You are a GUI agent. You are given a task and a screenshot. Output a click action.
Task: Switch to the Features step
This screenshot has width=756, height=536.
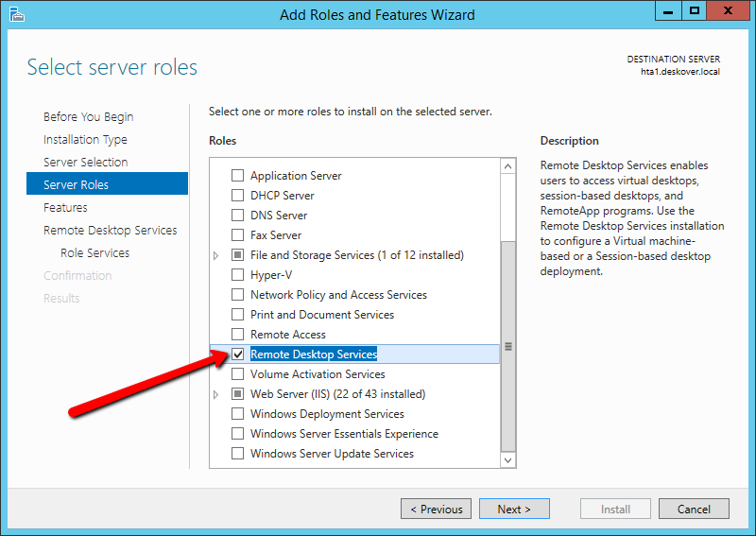click(65, 208)
